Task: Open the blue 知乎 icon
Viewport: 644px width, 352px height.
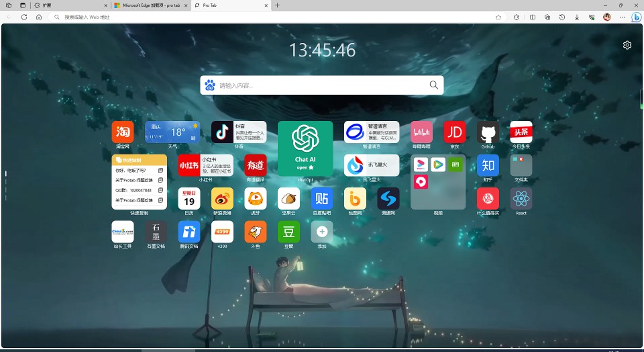Action: pos(488,165)
